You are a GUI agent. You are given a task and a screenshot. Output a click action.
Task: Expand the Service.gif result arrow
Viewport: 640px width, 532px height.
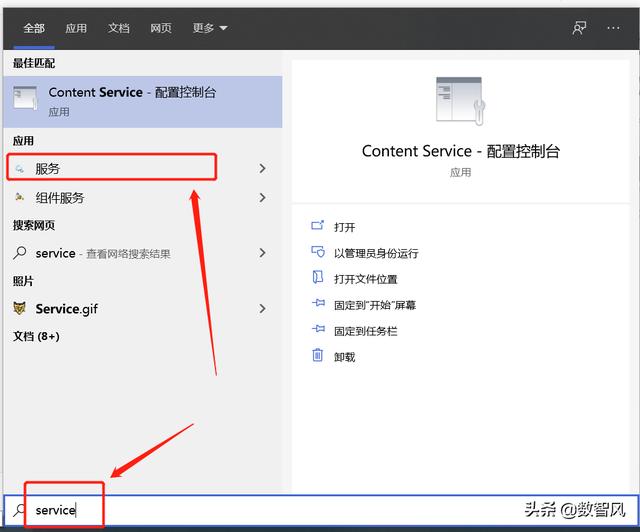[262, 309]
